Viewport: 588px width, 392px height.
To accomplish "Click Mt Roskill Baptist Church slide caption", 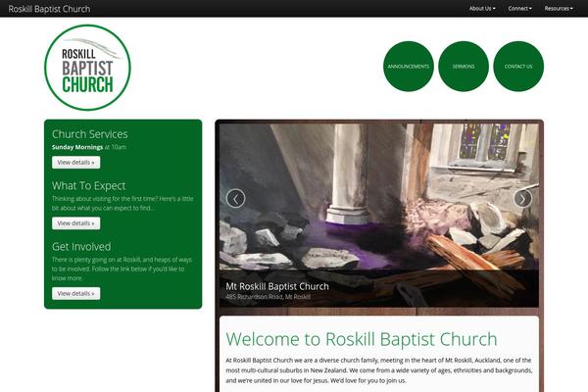I will coord(277,286).
